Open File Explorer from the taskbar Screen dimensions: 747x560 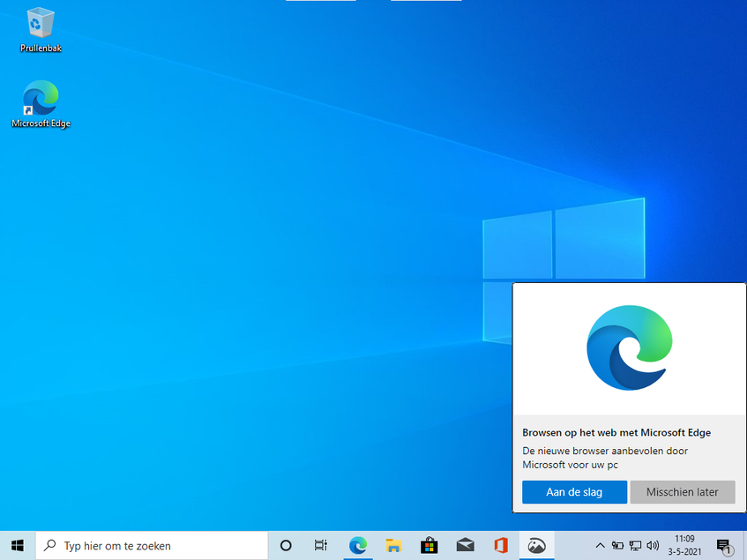393,546
